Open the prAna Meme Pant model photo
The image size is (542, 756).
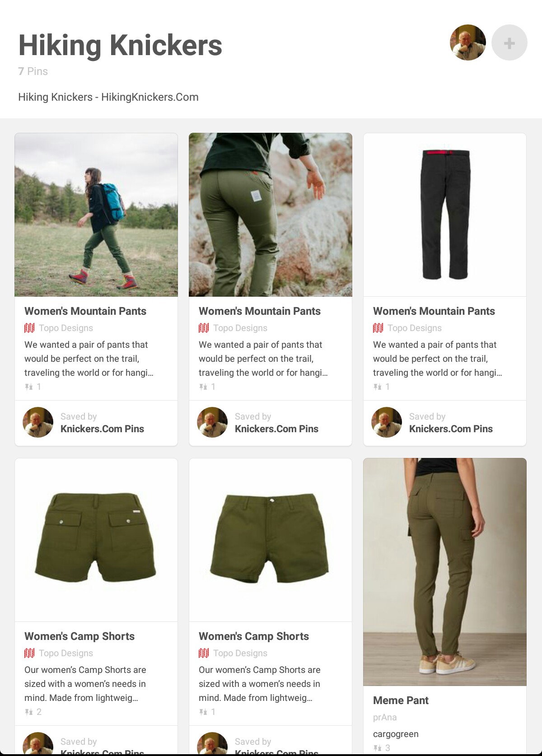coord(445,572)
